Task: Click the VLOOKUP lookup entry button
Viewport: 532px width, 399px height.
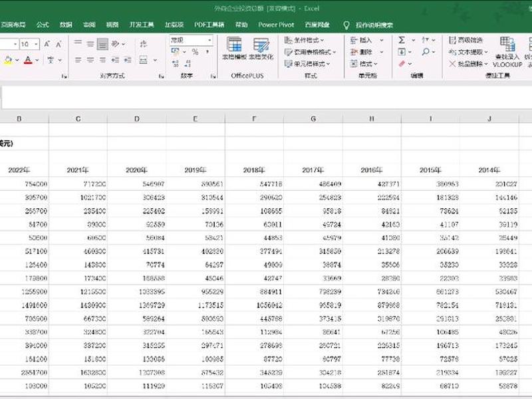Action: tap(507, 52)
